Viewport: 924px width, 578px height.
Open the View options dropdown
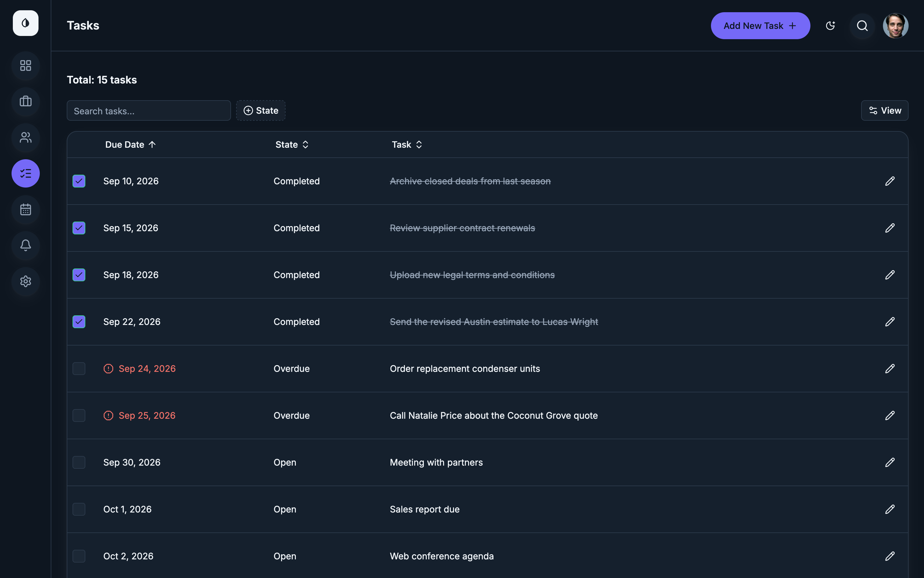(x=884, y=110)
